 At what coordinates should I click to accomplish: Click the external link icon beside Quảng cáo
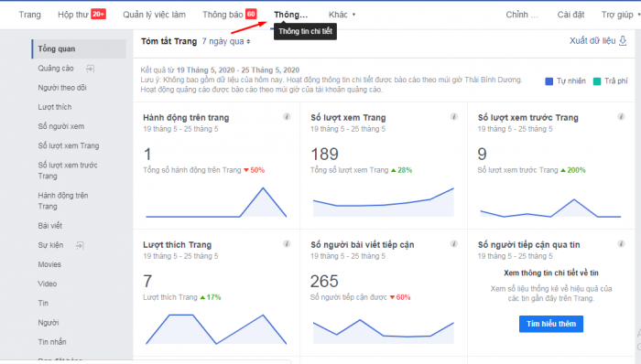click(x=91, y=69)
